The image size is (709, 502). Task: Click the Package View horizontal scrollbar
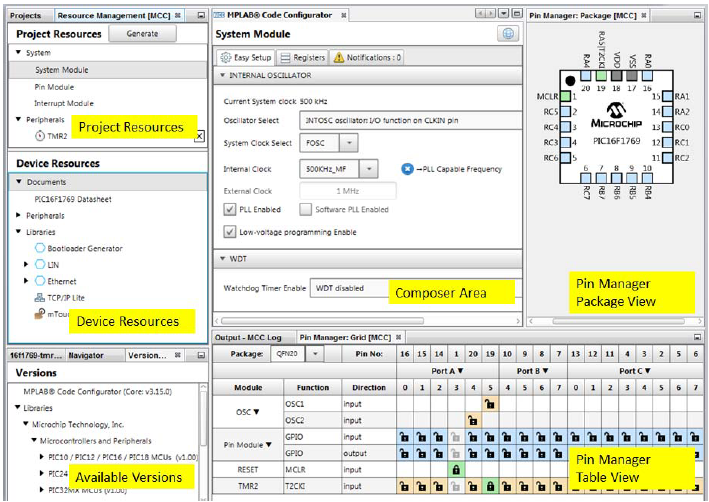[x=618, y=321]
